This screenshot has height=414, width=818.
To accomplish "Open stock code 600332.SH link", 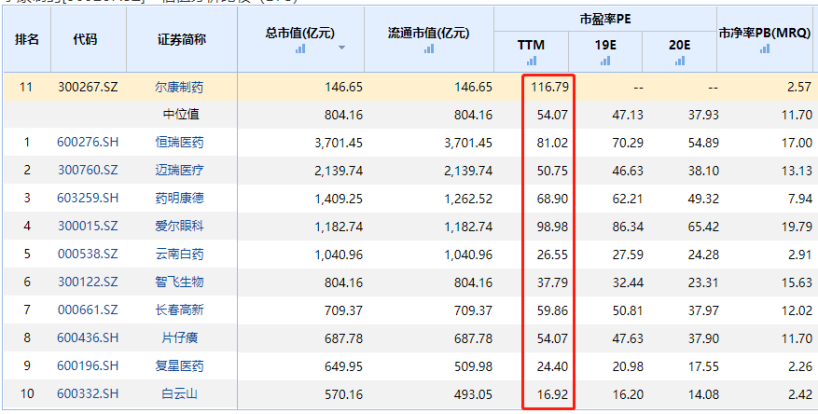I will pyautogui.click(x=88, y=394).
